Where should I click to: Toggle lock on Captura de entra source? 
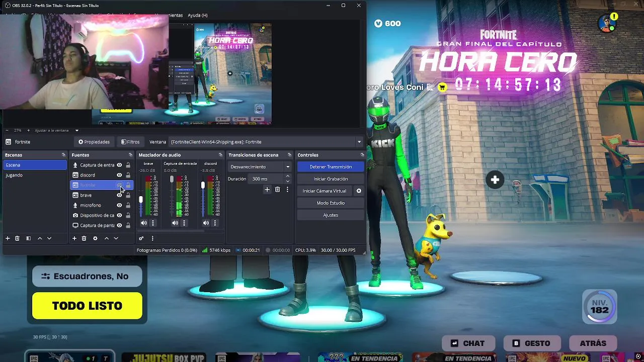(x=128, y=165)
